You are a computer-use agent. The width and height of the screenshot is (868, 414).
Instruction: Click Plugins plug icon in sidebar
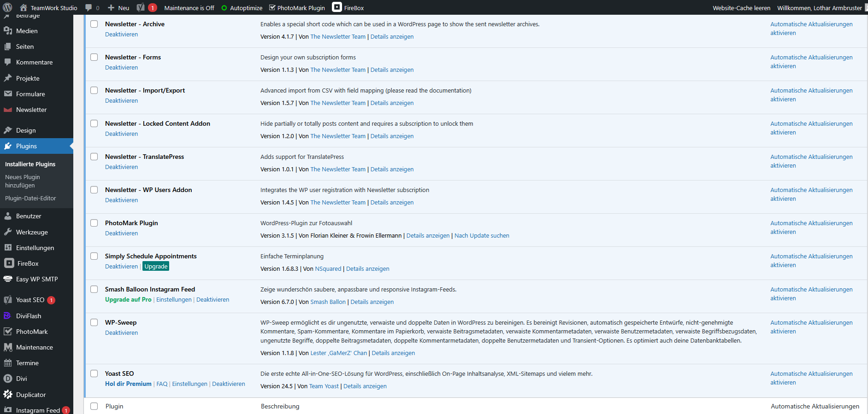8,146
